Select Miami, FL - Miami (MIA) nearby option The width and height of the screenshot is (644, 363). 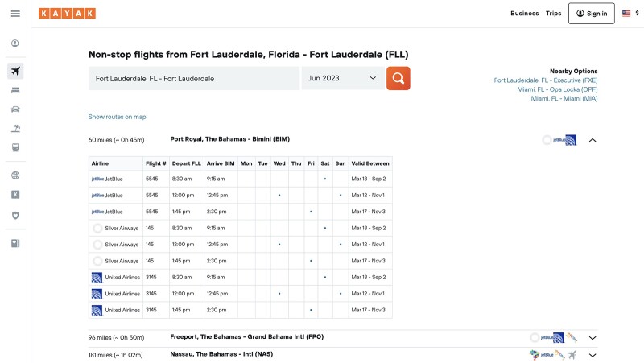(557, 99)
